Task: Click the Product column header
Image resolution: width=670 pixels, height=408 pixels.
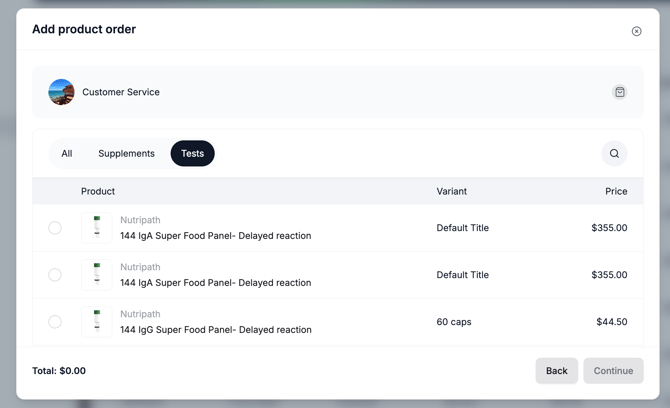Action: click(x=98, y=191)
